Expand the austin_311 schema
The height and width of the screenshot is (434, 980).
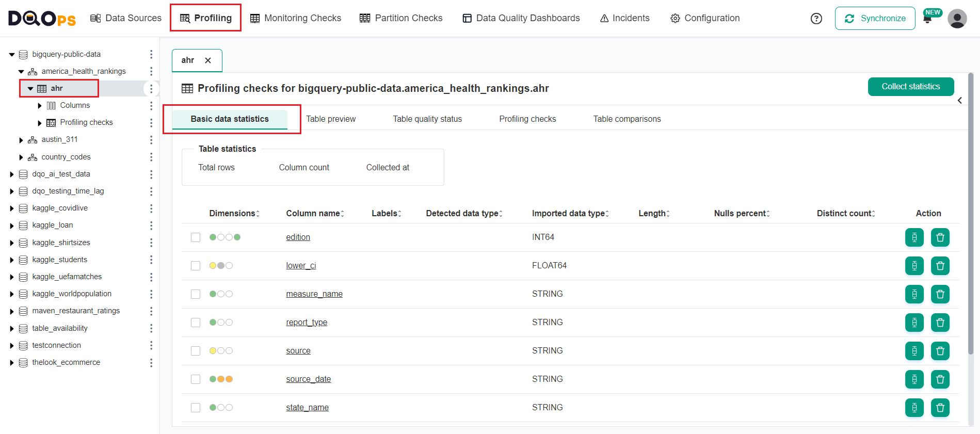pos(21,140)
